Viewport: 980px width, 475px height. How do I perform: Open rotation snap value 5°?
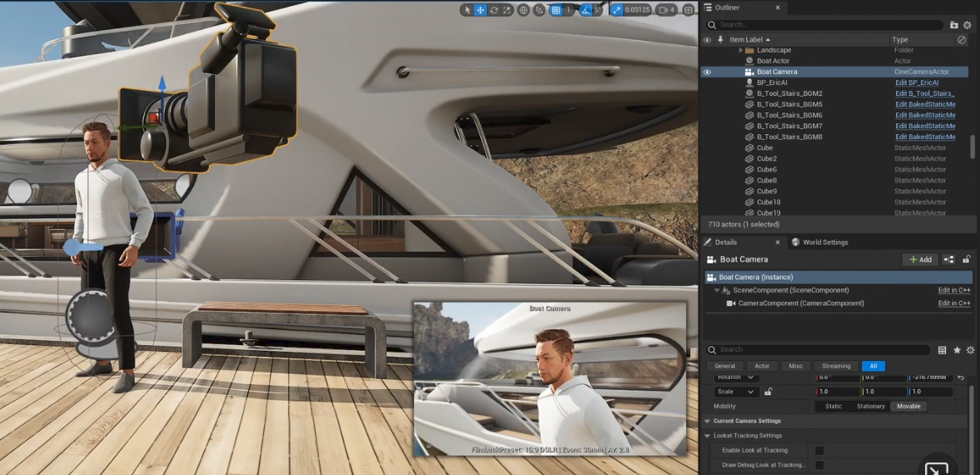coord(598,10)
